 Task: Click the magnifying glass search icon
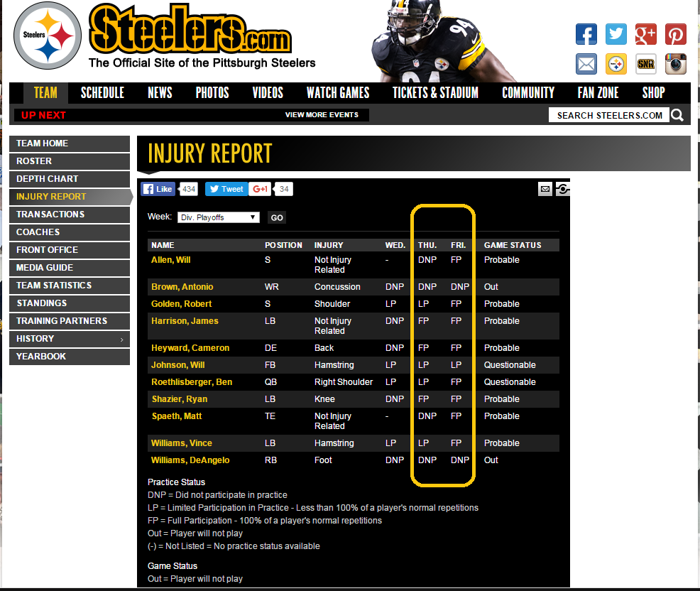point(678,115)
